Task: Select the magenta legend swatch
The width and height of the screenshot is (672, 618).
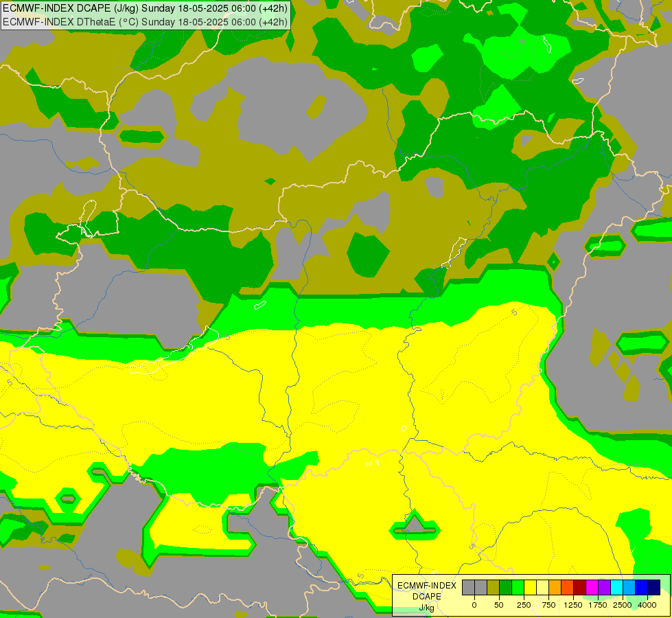Action: point(592,588)
